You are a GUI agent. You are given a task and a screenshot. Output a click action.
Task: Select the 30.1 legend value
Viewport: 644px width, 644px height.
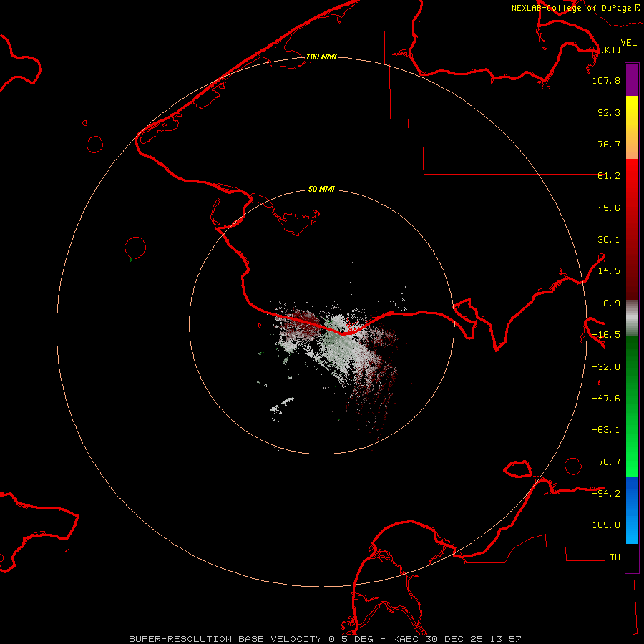click(609, 240)
